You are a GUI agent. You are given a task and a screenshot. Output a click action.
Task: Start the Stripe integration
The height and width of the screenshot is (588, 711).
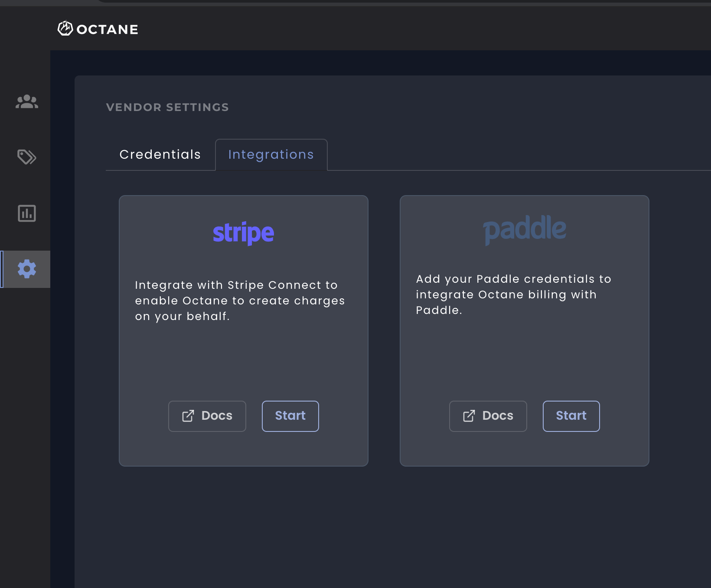coord(290,416)
